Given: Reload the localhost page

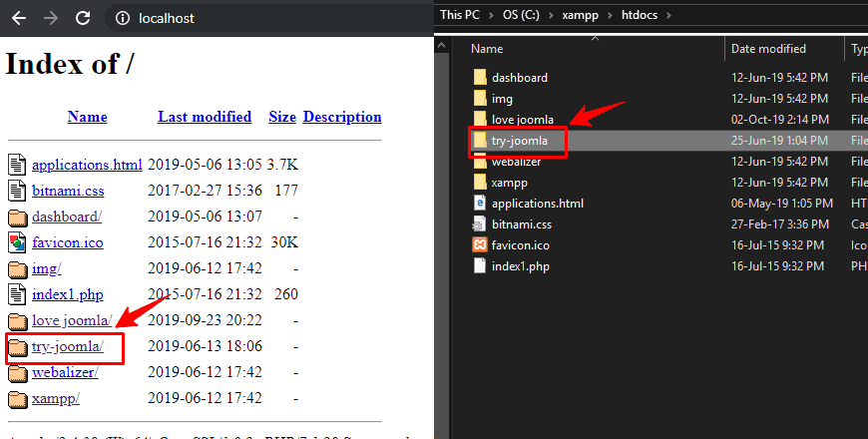Looking at the screenshot, I should (83, 18).
